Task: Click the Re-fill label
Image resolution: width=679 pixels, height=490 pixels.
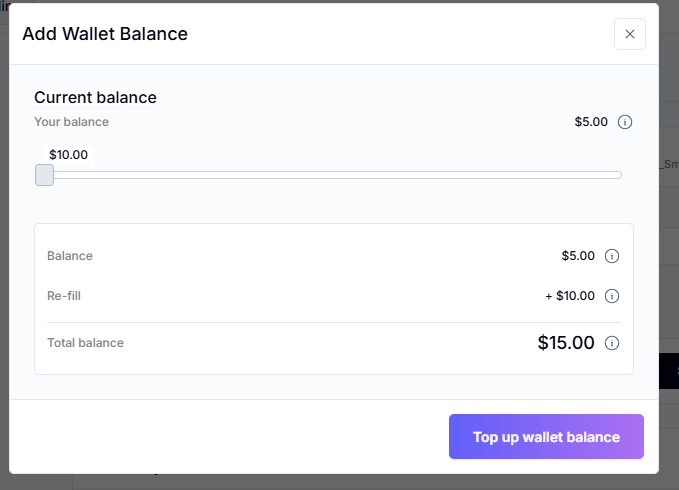Action: click(x=64, y=296)
